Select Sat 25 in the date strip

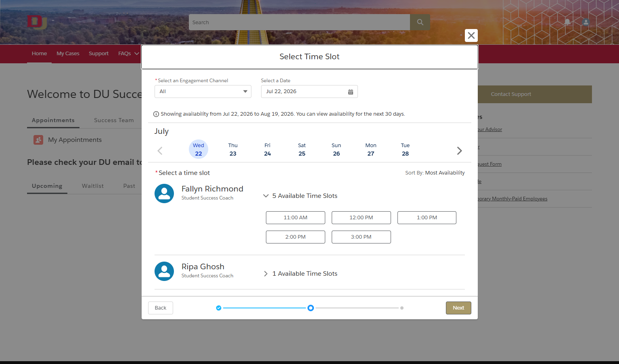point(302,150)
